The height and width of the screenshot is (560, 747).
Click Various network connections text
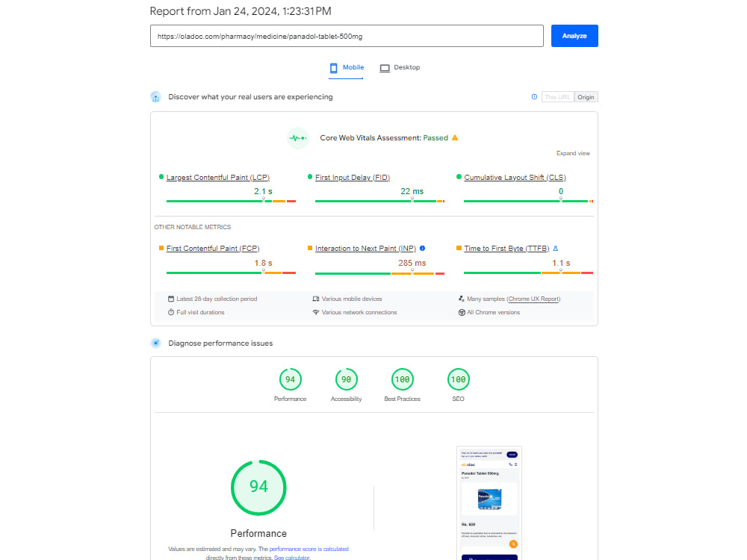pyautogui.click(x=359, y=312)
